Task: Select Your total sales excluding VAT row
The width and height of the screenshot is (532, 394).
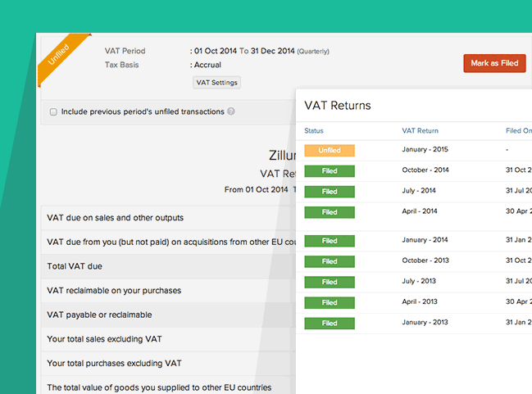Action: click(168, 339)
